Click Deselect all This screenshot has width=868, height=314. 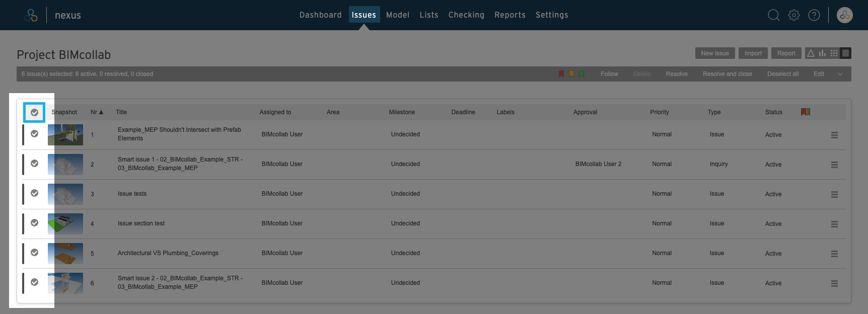(x=783, y=74)
